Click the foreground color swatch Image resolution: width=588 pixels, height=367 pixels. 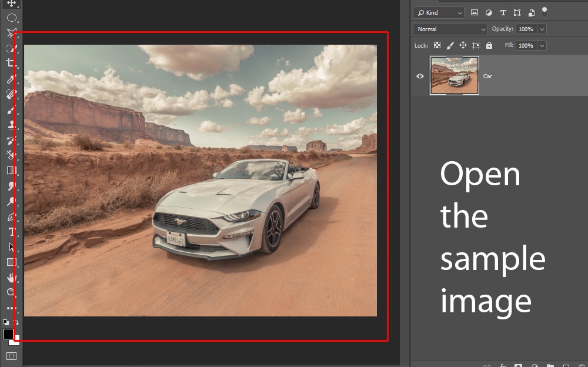click(8, 334)
